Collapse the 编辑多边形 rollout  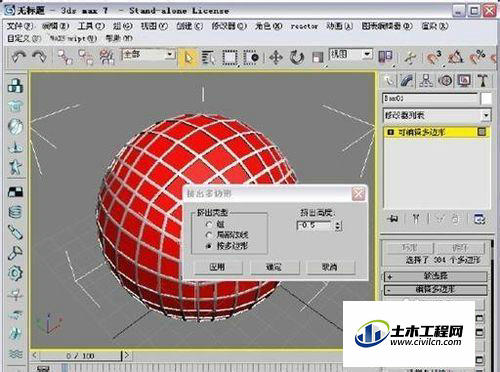436,289
